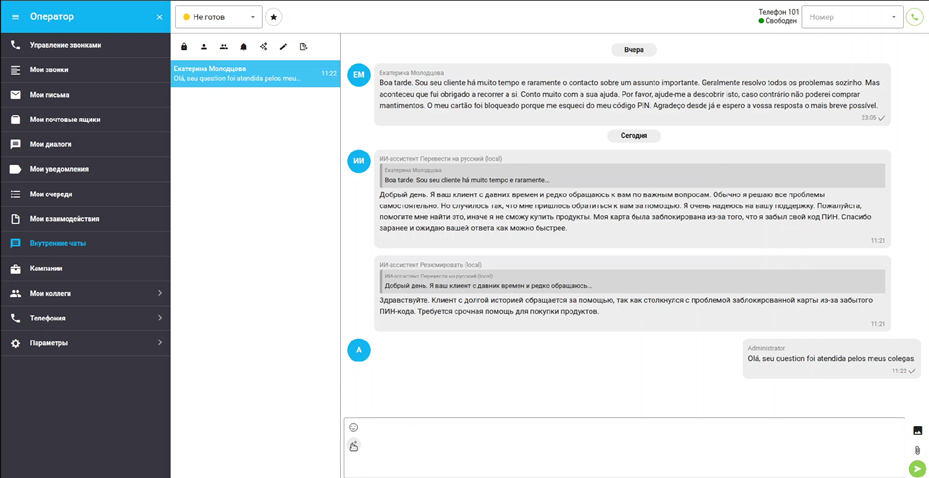Open Мои почтовые ящики in sidebar
Image resolution: width=929 pixels, height=478 pixels.
pos(85,120)
